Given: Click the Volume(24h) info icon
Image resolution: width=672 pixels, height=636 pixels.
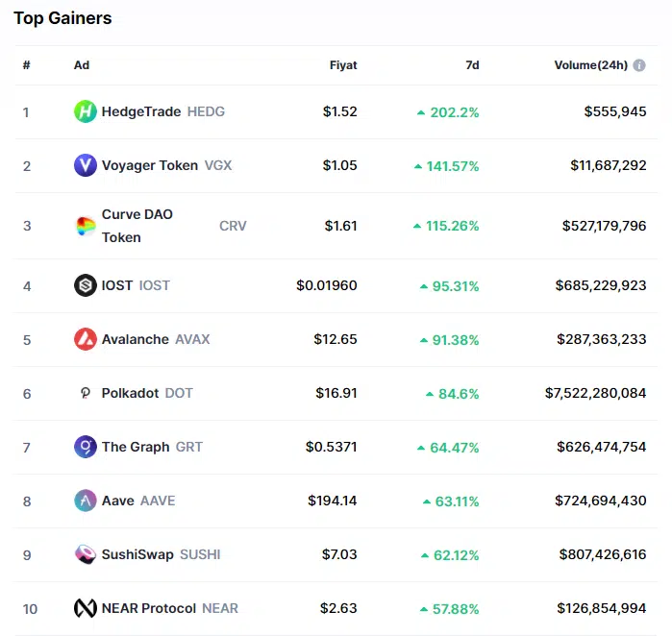Looking at the screenshot, I should click(x=639, y=65).
